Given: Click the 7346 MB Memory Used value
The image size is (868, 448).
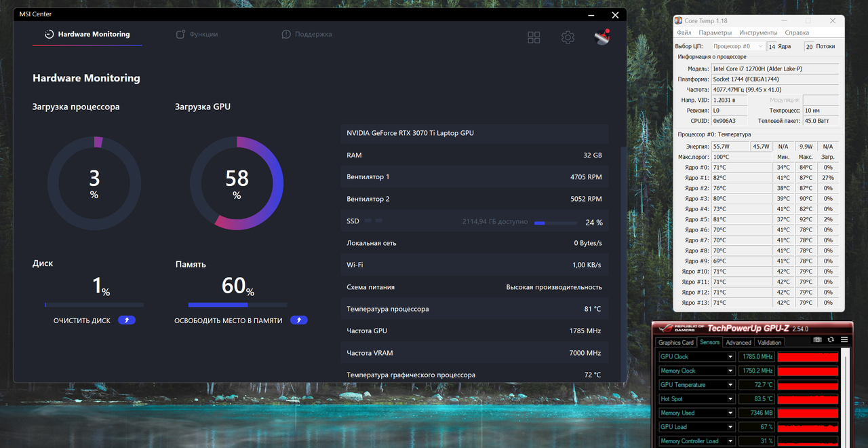Looking at the screenshot, I should tap(756, 413).
